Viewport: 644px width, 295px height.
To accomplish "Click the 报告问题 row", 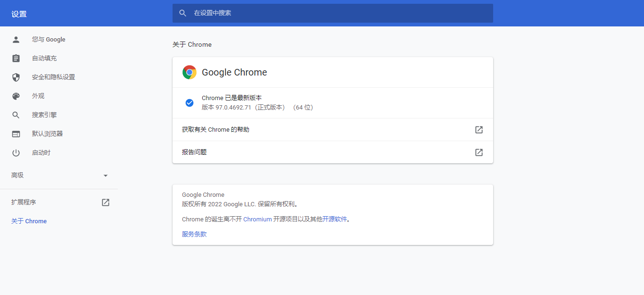I will (333, 152).
